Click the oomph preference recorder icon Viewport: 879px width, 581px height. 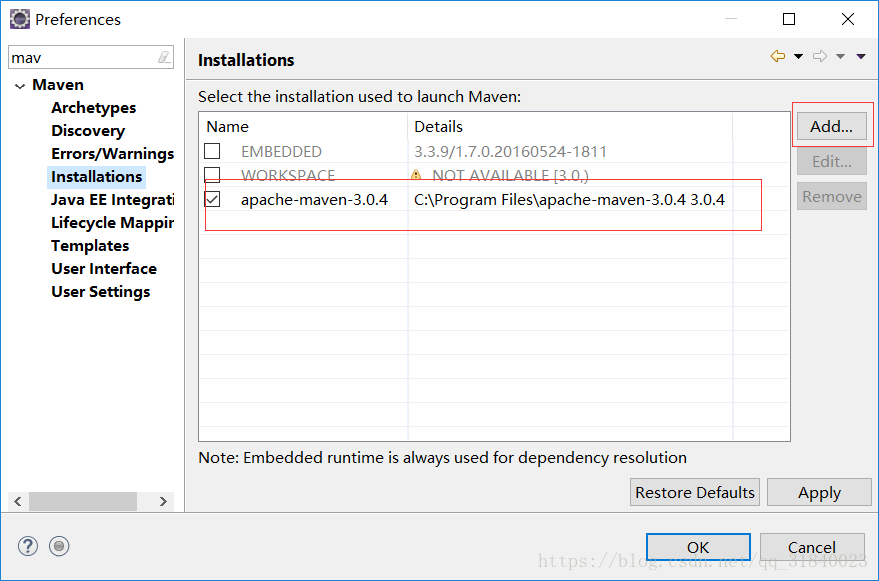click(x=59, y=546)
